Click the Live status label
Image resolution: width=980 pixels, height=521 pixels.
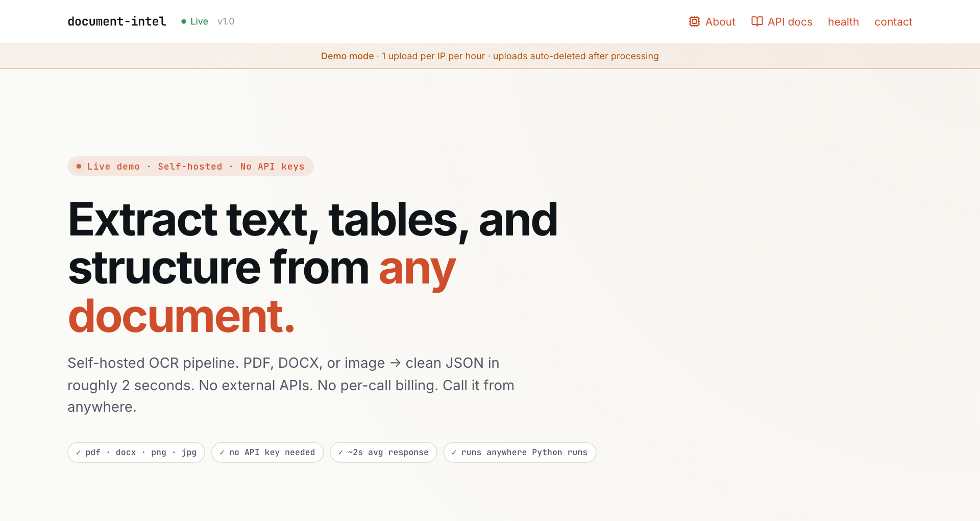point(199,21)
